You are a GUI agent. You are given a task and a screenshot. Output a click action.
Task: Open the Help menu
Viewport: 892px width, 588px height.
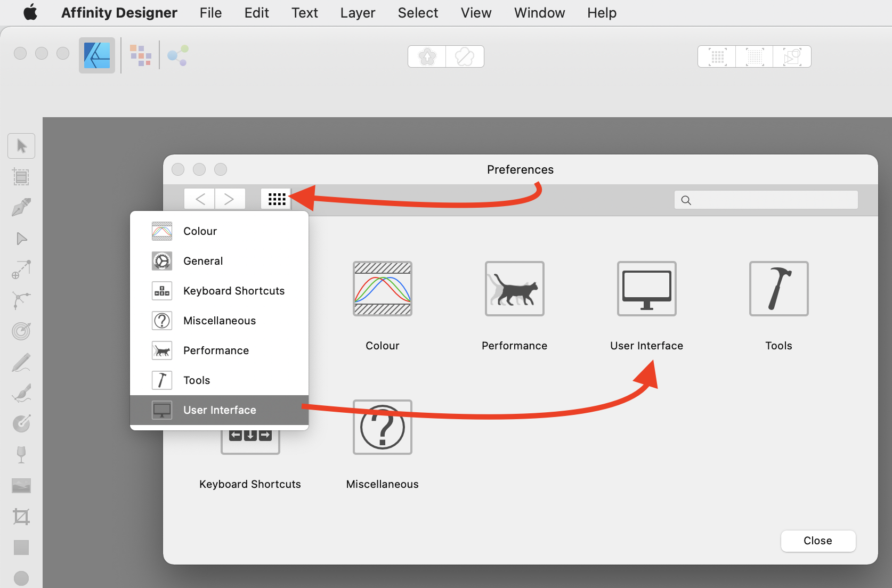point(602,13)
